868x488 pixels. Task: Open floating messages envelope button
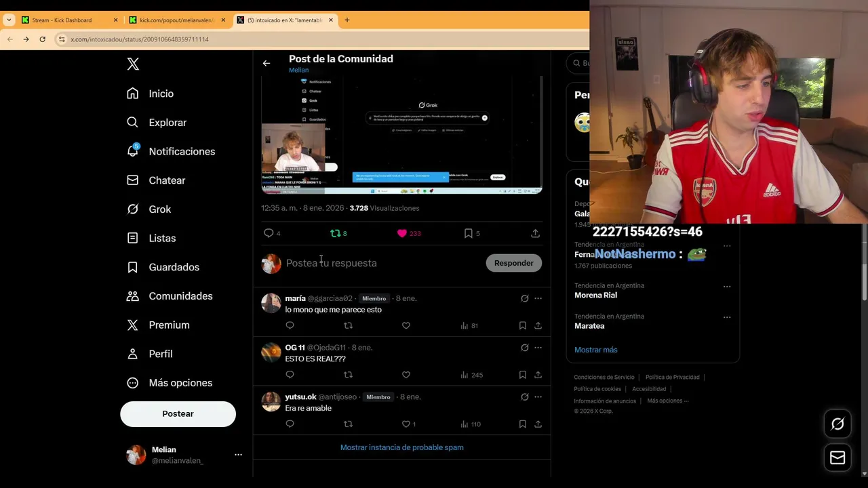[x=837, y=458]
